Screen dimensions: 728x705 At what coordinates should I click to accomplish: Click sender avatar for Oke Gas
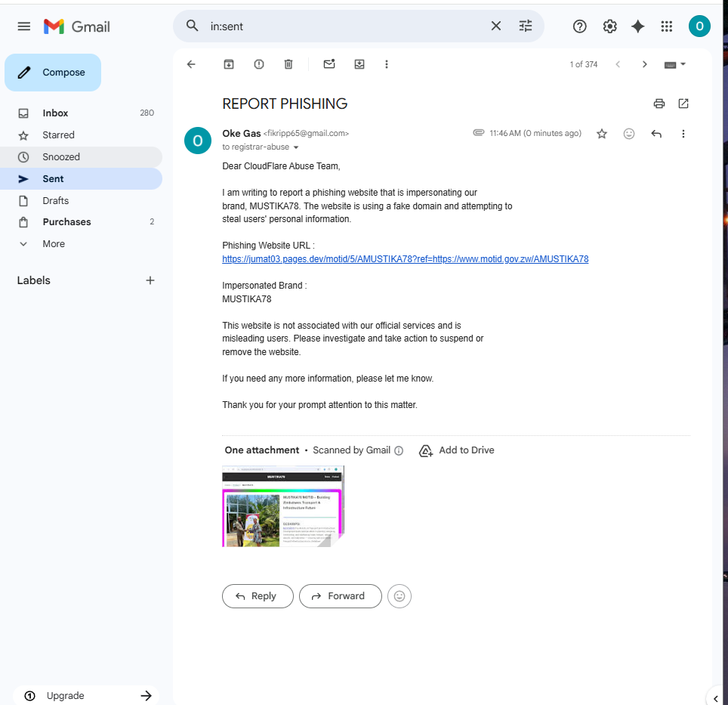coord(198,141)
